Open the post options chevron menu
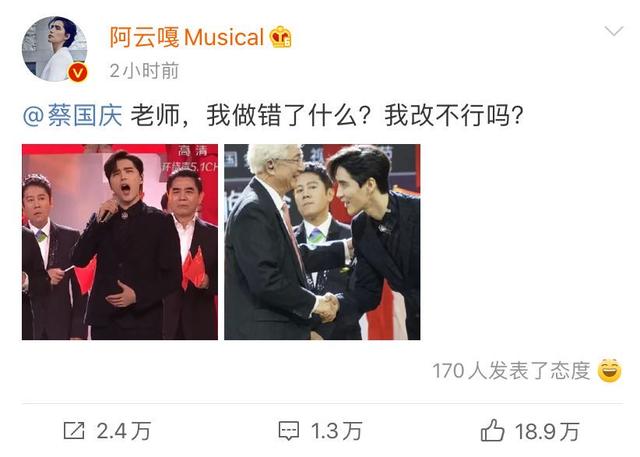Viewport: 640px width, 457px height. click(614, 31)
